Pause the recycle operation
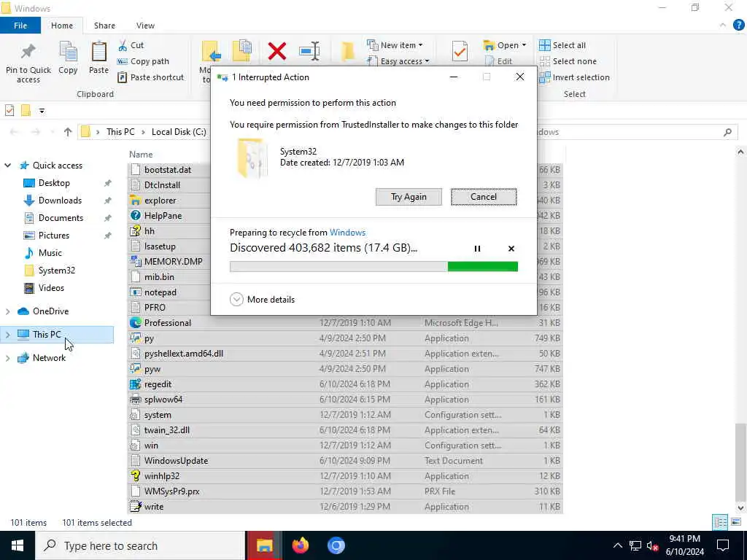Screen dimensions: 747x560 pos(477,249)
